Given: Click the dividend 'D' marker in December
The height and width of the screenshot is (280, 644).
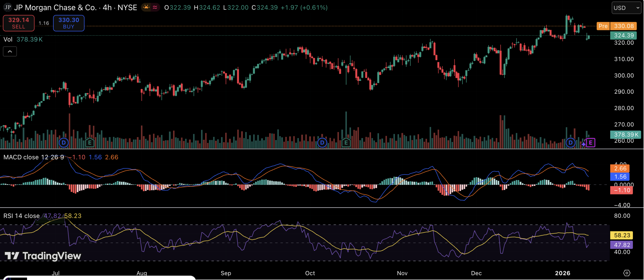Looking at the screenshot, I should 570,143.
